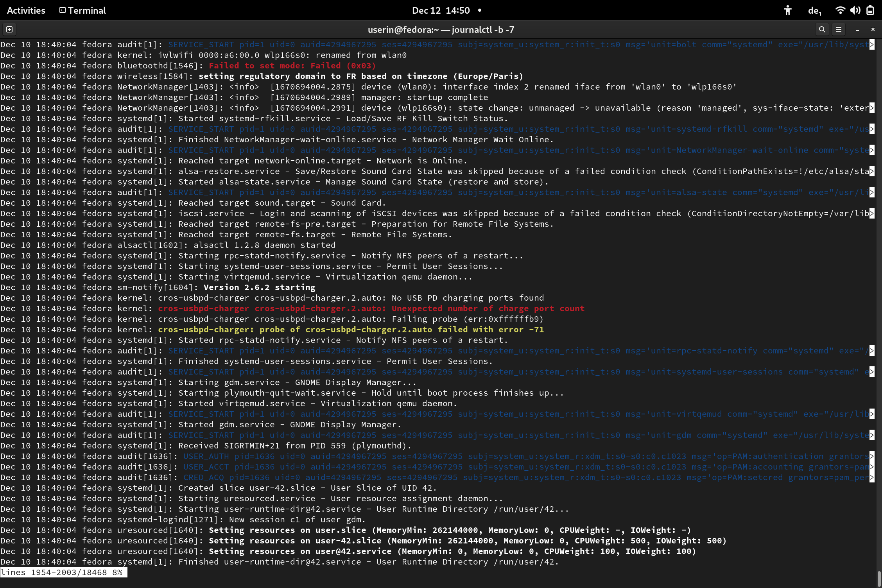Click the yellow cros-usbpd-charger probe failed line

(350, 330)
